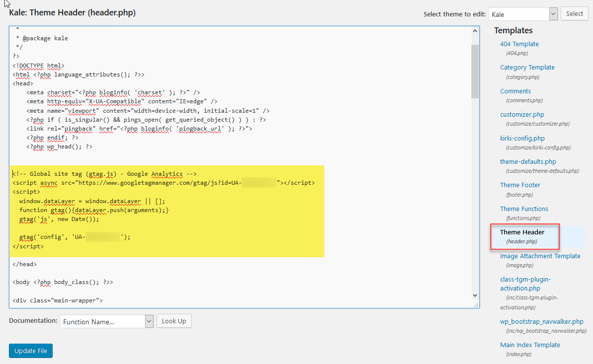593x364 pixels.
Task: Open the Comments template file
Action: (515, 91)
